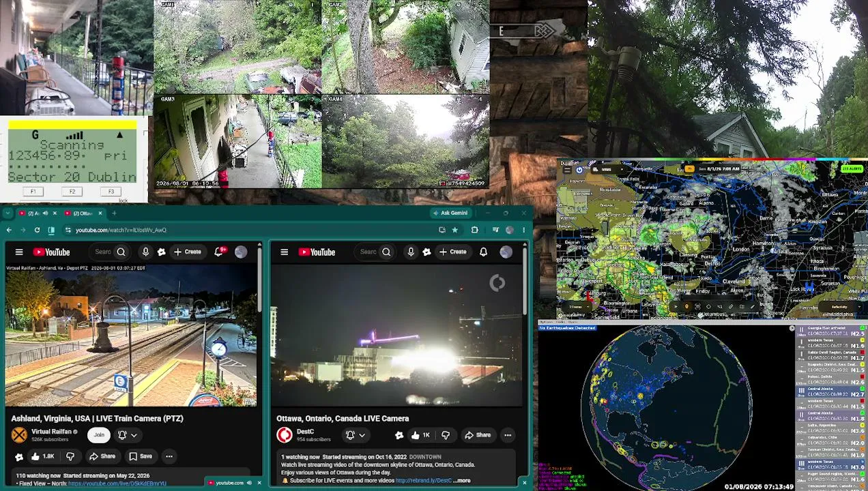Open more actions for Ottawa video

click(508, 435)
